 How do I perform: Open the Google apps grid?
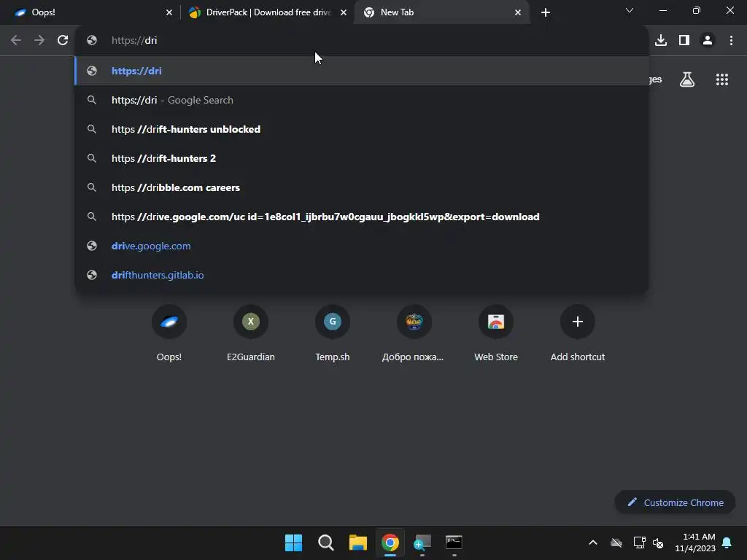coord(722,79)
